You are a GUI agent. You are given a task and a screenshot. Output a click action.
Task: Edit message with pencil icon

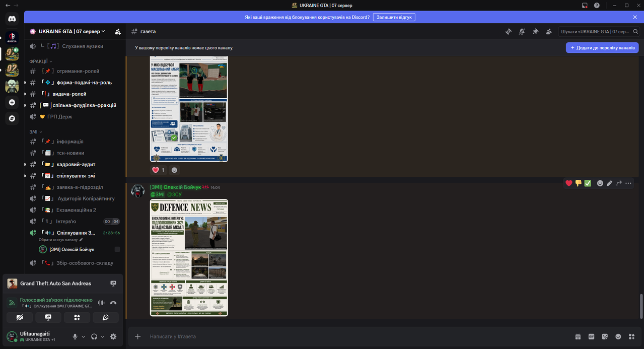pos(609,183)
